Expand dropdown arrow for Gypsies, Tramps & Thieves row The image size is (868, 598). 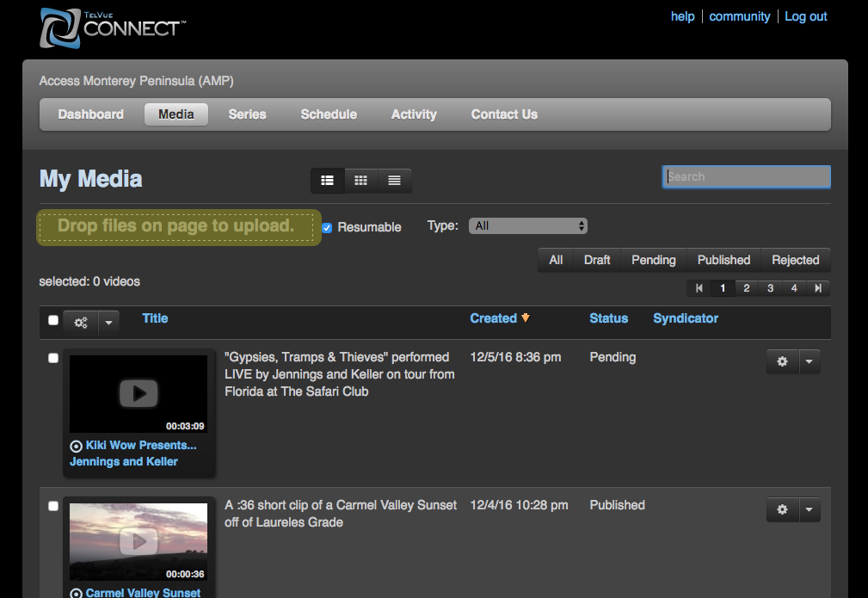click(x=810, y=361)
